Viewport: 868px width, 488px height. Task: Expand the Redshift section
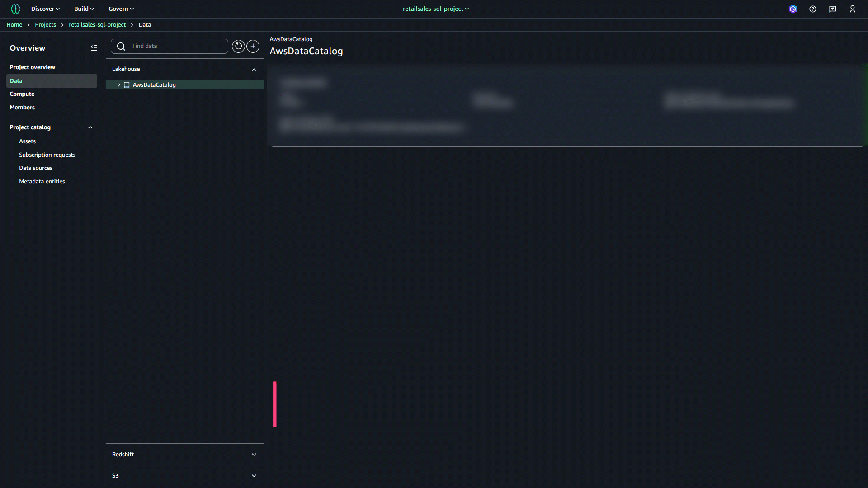254,455
